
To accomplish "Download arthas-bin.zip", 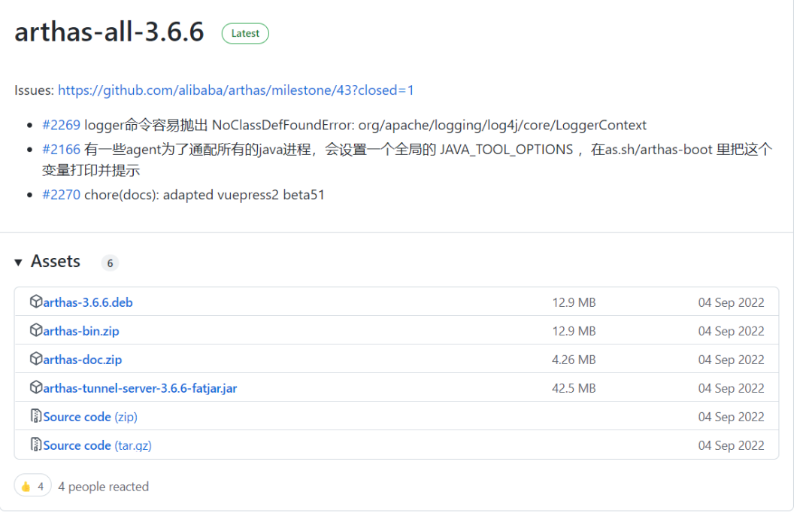I will pyautogui.click(x=80, y=331).
